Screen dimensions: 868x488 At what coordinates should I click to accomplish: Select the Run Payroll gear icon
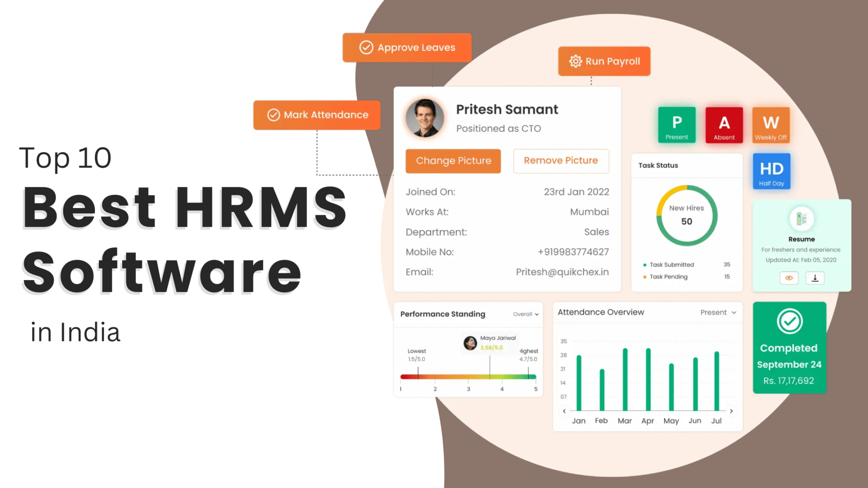coord(575,61)
